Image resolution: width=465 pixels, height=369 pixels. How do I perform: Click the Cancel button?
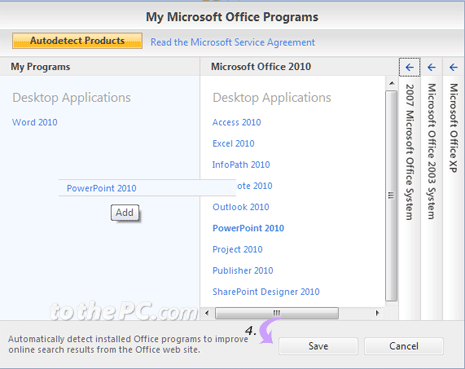(x=404, y=346)
